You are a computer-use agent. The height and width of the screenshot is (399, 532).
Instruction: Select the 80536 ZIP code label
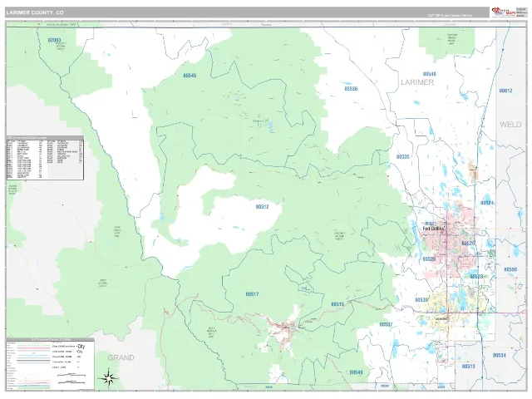click(351, 89)
